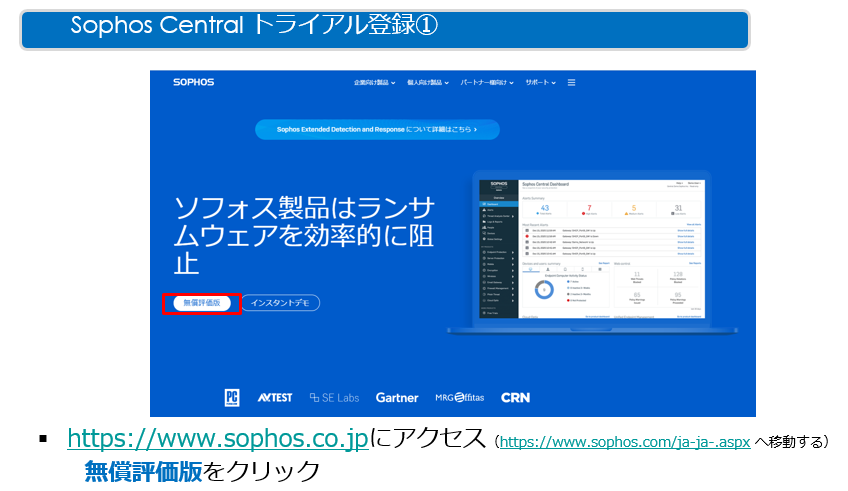The image size is (848, 491).
Task: Click the CRN logo
Action: click(515, 398)
